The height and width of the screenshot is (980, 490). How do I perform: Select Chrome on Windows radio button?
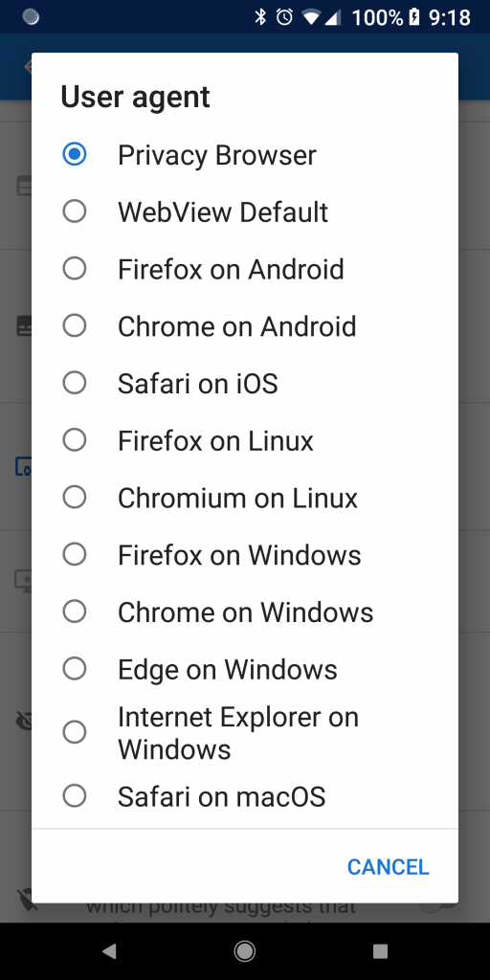pyautogui.click(x=75, y=612)
